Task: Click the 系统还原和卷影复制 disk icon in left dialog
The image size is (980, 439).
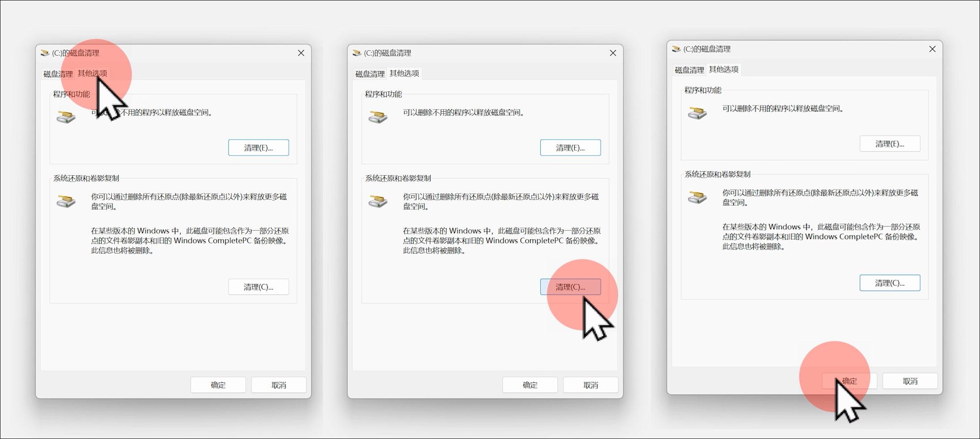Action: pos(66,201)
